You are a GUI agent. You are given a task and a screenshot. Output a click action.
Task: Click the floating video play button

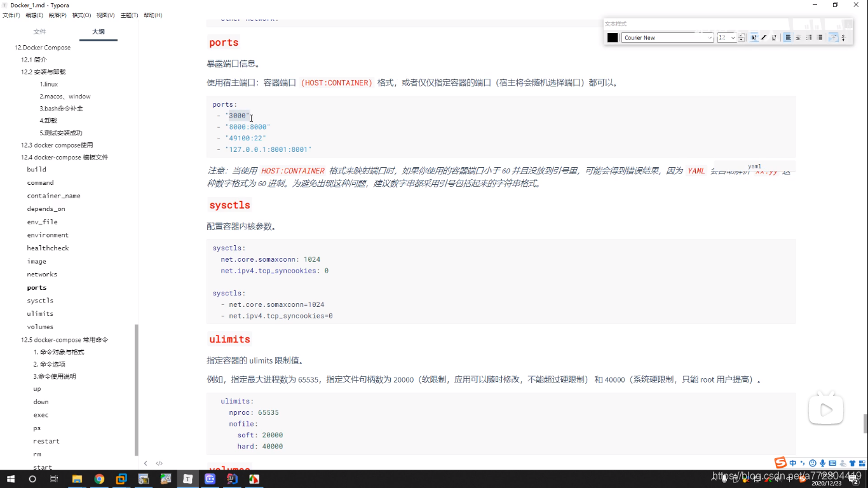coord(825,410)
